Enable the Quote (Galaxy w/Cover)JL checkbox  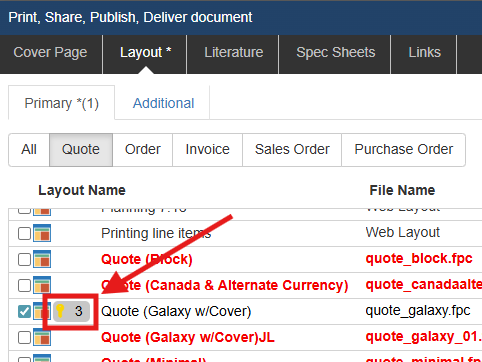click(24, 337)
